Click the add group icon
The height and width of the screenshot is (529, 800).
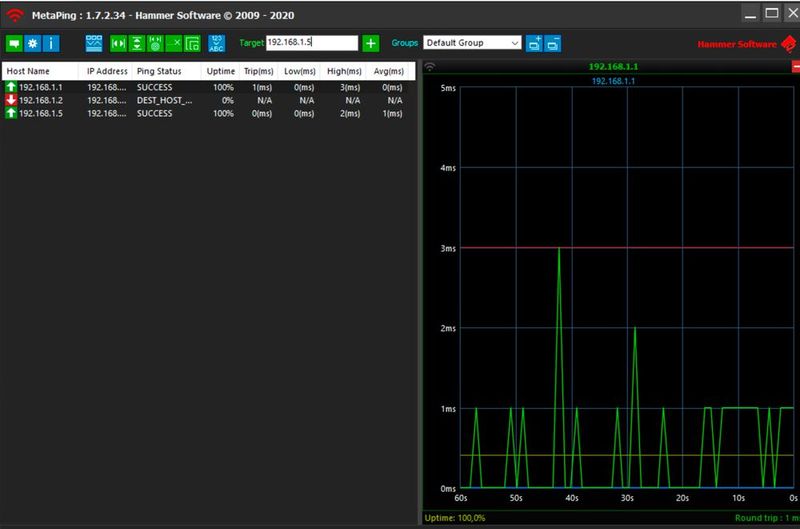pos(534,44)
